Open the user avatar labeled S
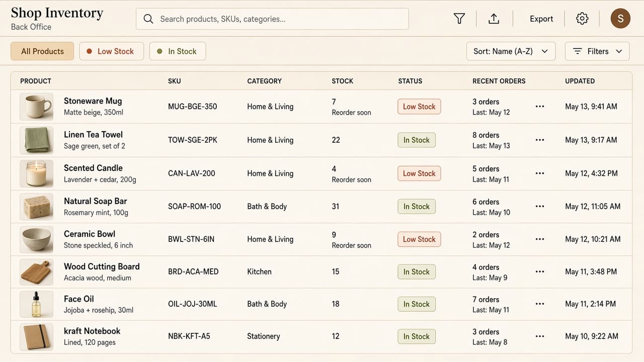This screenshot has height=362, width=644. point(620,19)
